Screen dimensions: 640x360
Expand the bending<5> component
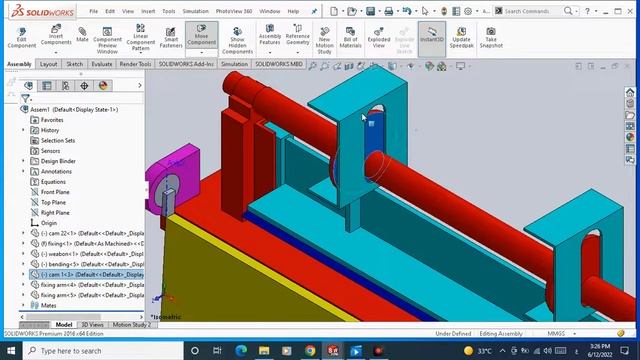pos(23,264)
